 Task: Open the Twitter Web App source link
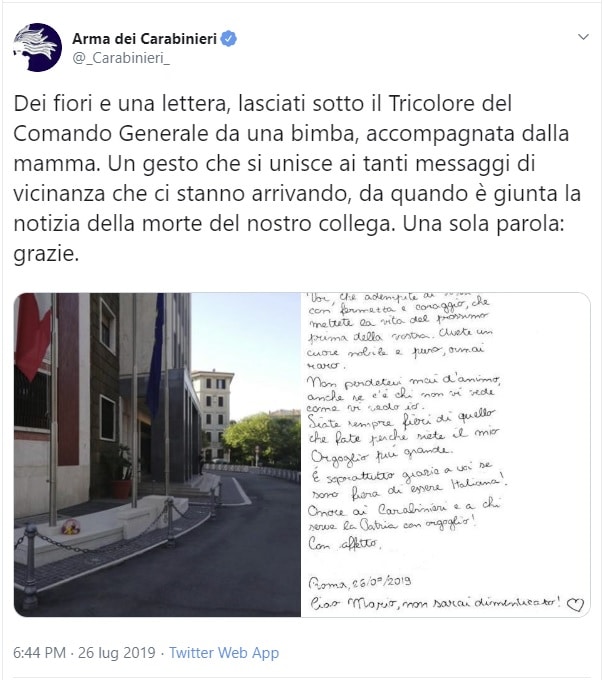(224, 653)
